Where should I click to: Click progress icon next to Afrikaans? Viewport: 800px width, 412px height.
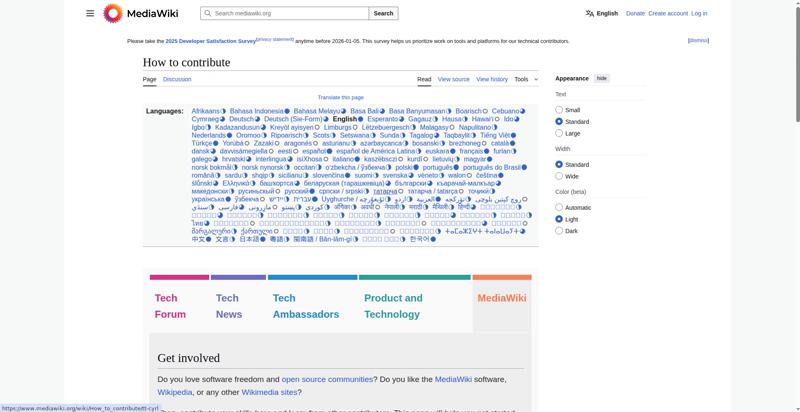[x=224, y=111]
